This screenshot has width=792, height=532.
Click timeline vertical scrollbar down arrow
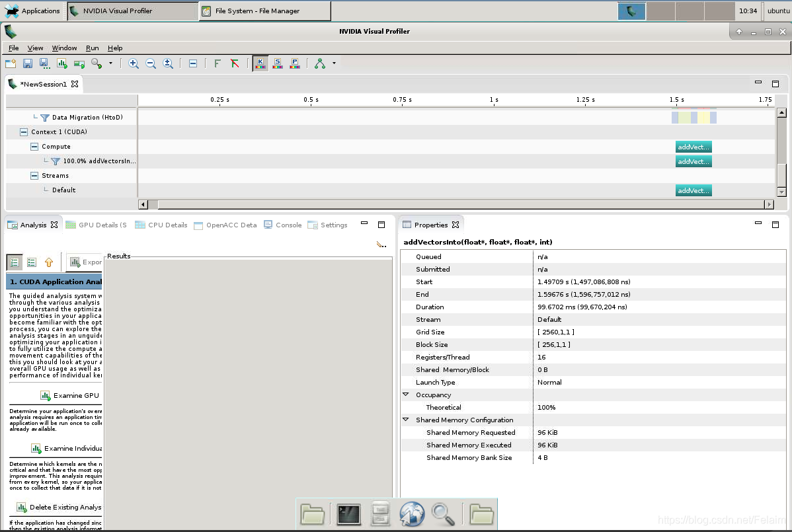click(x=781, y=192)
